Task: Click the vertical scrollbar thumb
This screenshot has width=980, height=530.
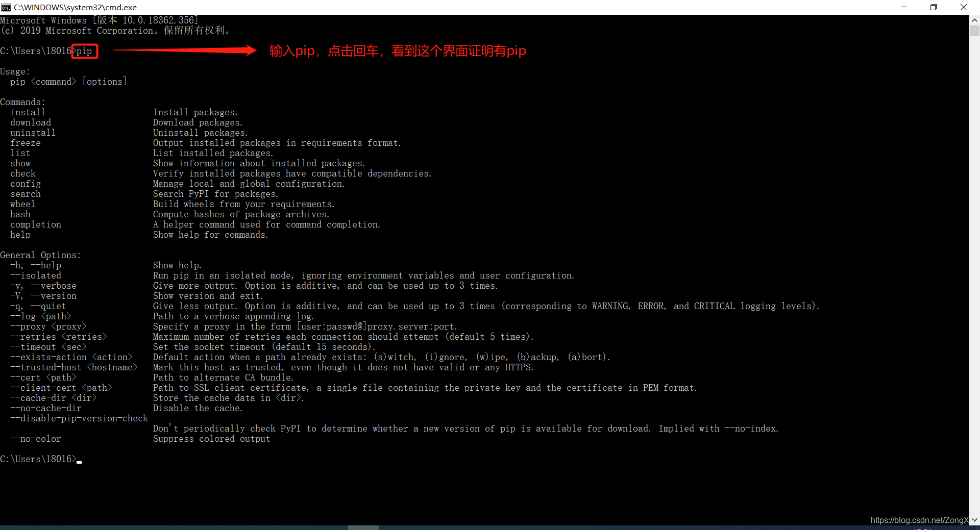Action: (x=974, y=31)
